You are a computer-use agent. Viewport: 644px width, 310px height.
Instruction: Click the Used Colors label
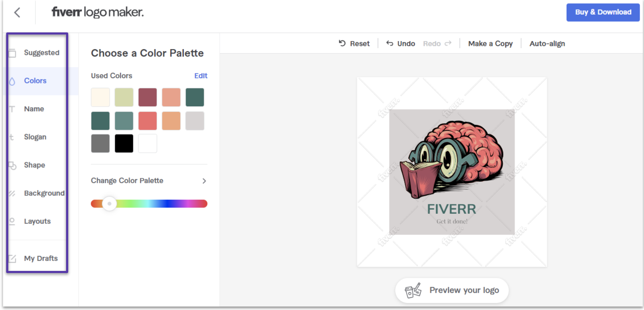point(111,76)
